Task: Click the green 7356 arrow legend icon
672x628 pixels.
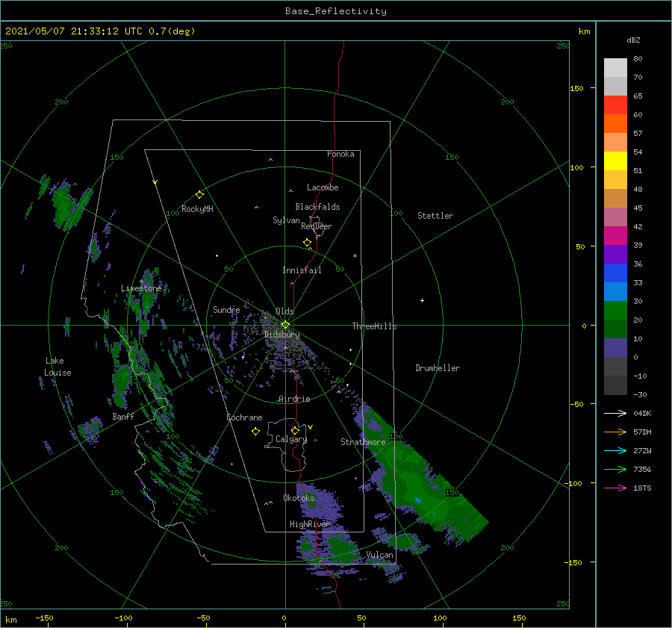Action: coord(615,470)
